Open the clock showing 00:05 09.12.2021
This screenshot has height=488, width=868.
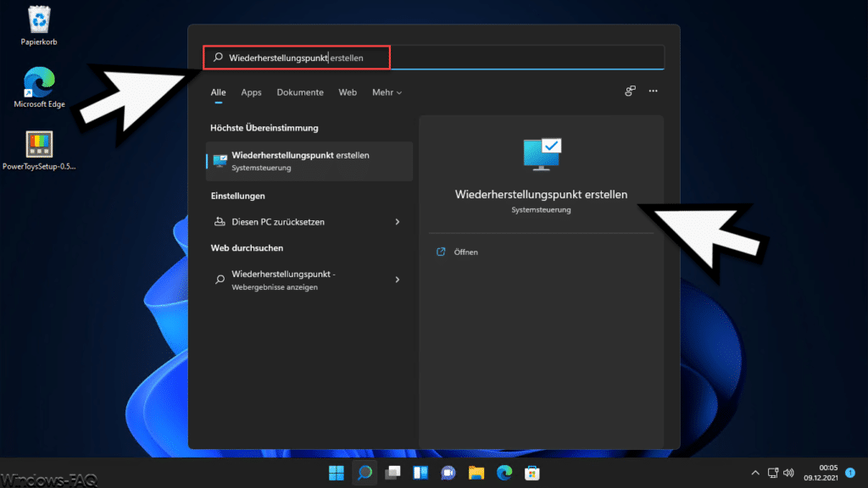click(x=821, y=473)
